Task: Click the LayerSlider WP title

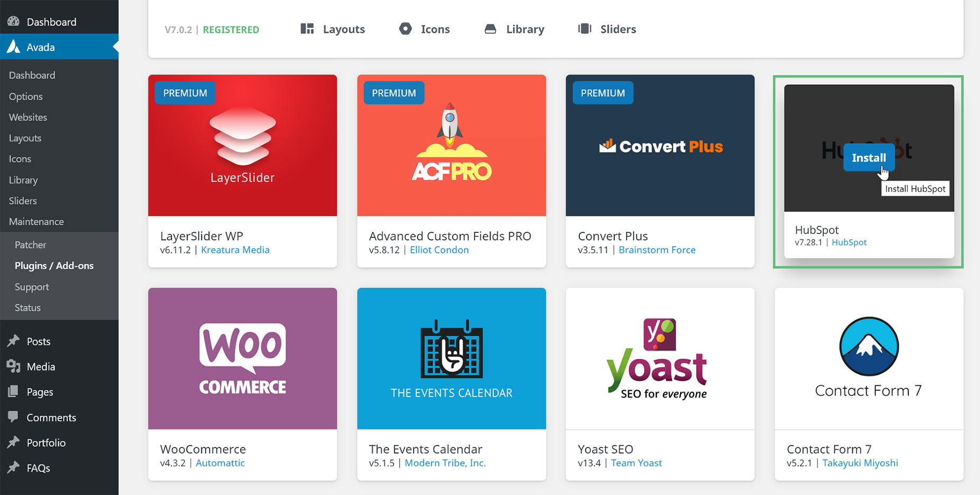Action: pos(201,236)
